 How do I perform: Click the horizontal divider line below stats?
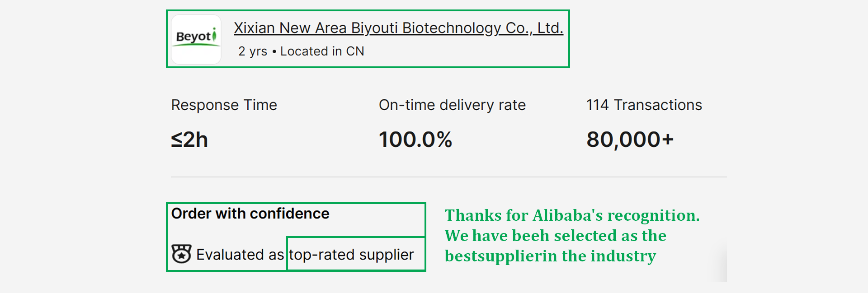click(448, 177)
